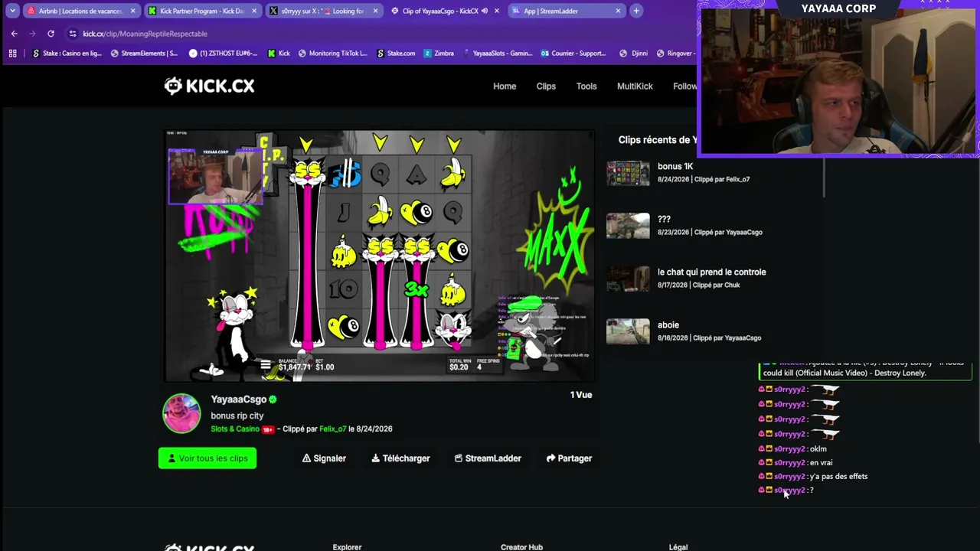
Task: Open the '???' clip title
Action: click(x=664, y=220)
